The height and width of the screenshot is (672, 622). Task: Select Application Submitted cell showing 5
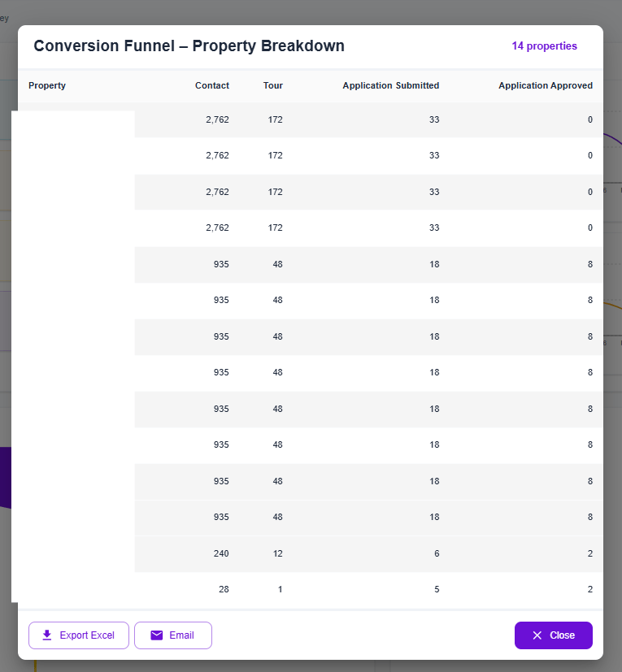click(437, 589)
